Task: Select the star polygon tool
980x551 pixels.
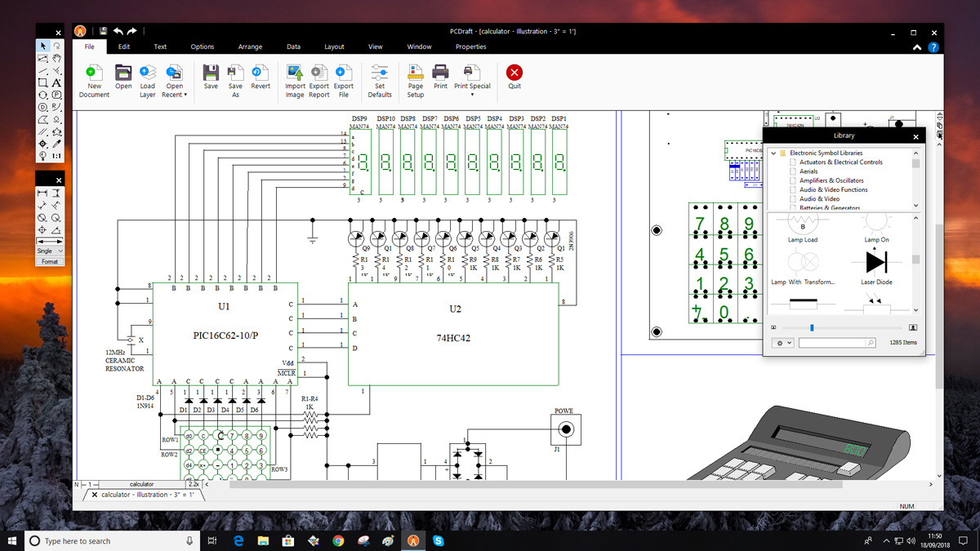Action: (56, 132)
